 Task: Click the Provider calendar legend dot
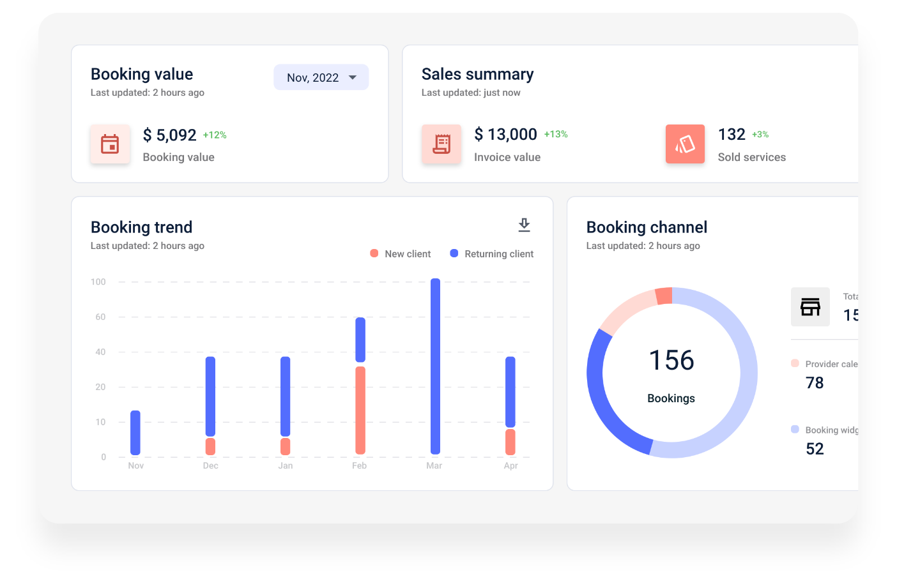[x=795, y=363]
